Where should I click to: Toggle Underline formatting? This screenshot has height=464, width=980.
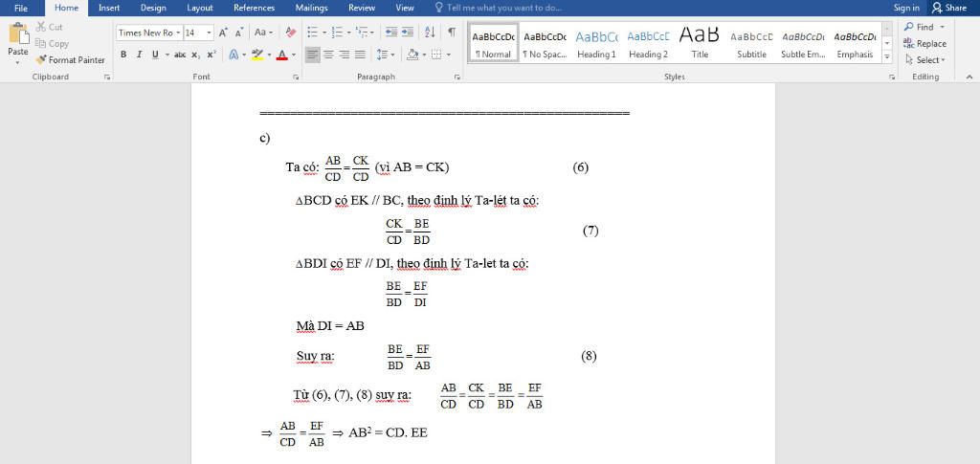click(x=154, y=55)
